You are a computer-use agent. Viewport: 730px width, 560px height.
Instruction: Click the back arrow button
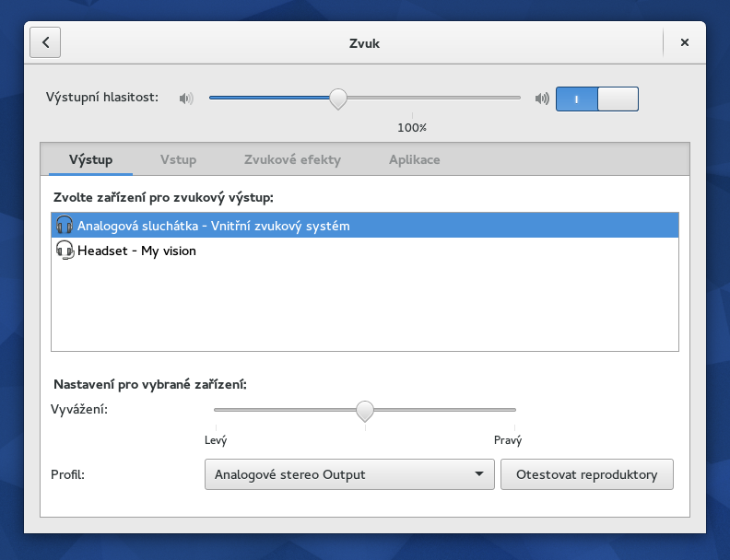click(45, 42)
